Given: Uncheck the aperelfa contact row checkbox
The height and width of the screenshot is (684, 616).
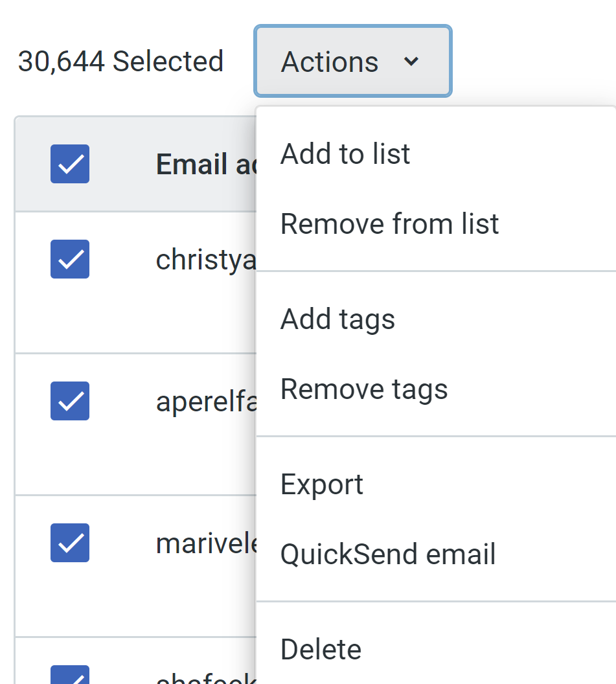Looking at the screenshot, I should point(70,401).
